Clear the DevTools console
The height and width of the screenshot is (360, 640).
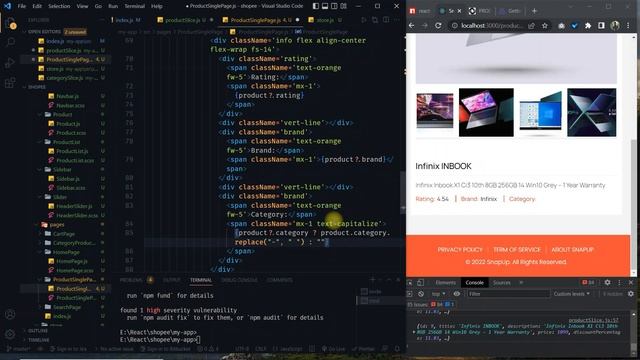(x=421, y=294)
